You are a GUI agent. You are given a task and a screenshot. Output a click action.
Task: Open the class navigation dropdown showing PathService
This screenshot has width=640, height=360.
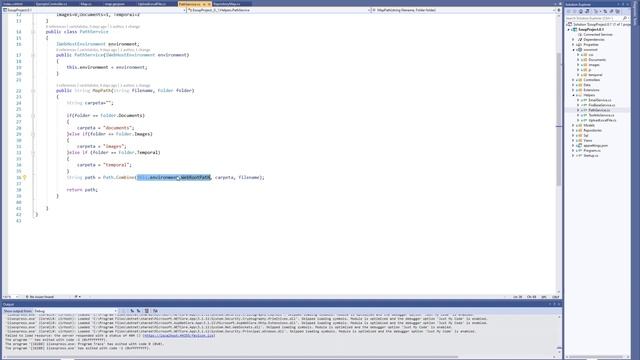tap(279, 10)
